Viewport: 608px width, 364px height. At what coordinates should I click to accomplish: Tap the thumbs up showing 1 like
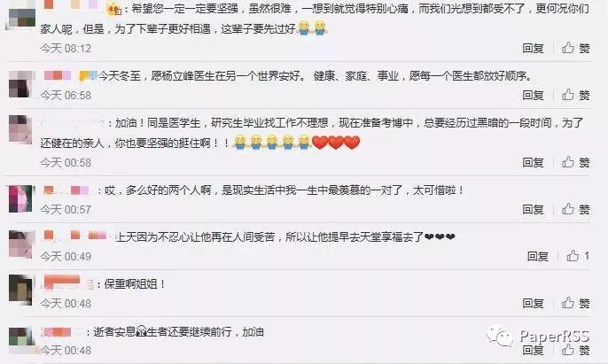(x=578, y=256)
